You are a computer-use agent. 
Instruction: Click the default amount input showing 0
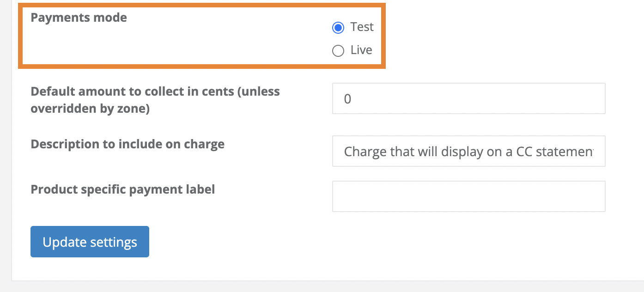468,98
